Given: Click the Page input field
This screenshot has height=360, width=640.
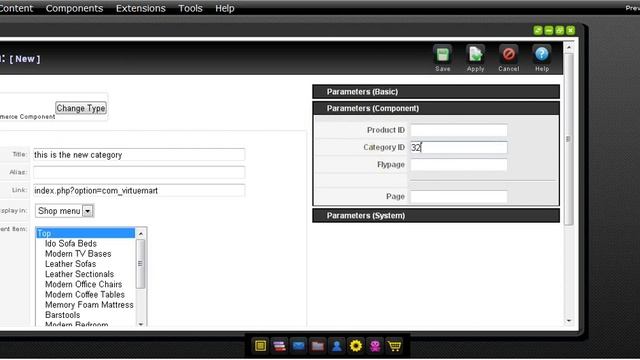Looking at the screenshot, I should pyautogui.click(x=459, y=196).
